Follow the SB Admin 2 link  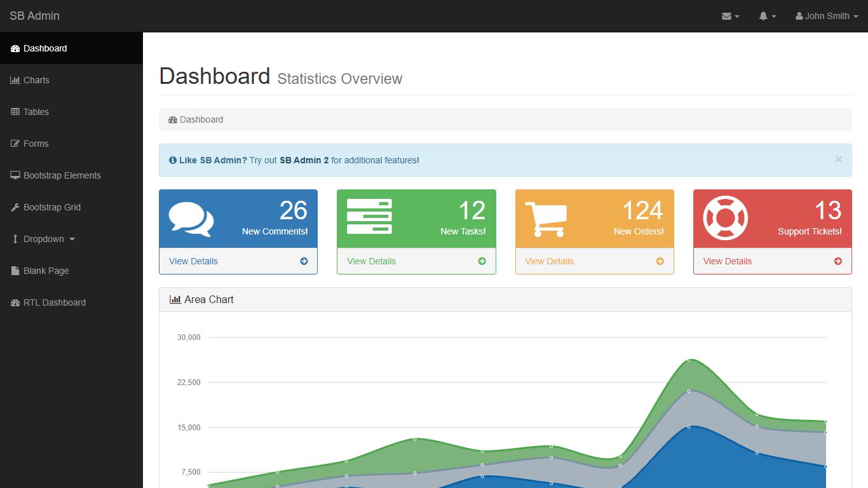click(304, 160)
